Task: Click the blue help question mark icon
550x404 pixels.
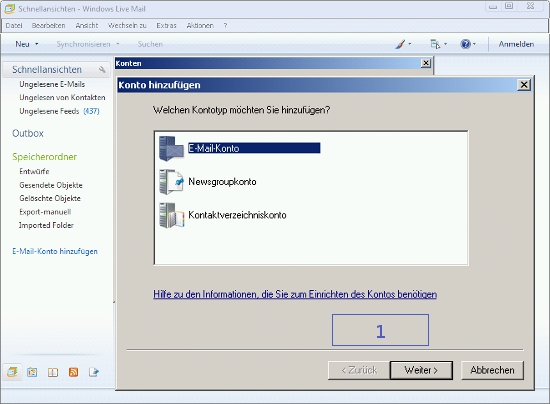Action: point(465,44)
